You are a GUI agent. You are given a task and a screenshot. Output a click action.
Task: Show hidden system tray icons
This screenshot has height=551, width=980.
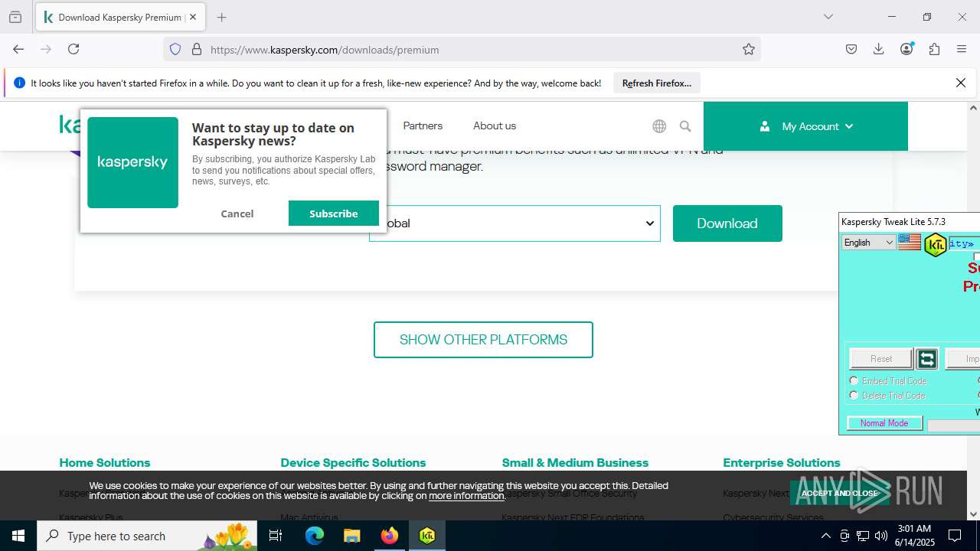[825, 536]
